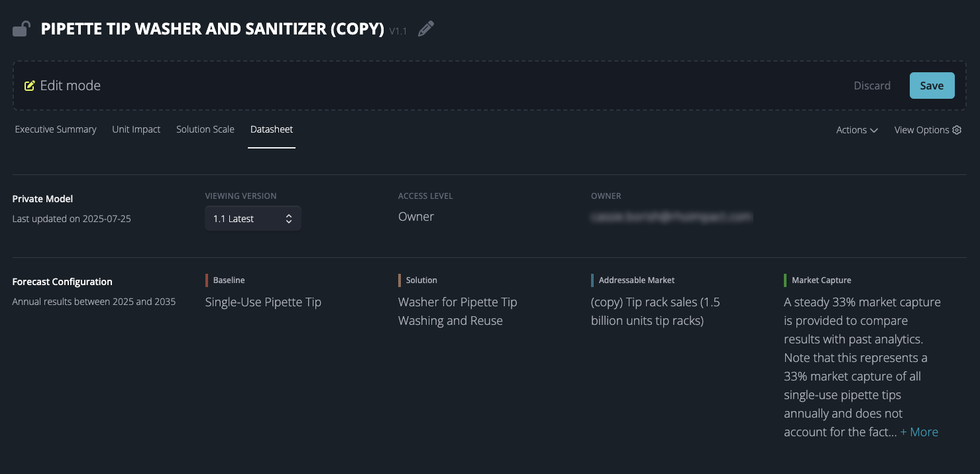Click the red Baseline color marker

point(207,280)
